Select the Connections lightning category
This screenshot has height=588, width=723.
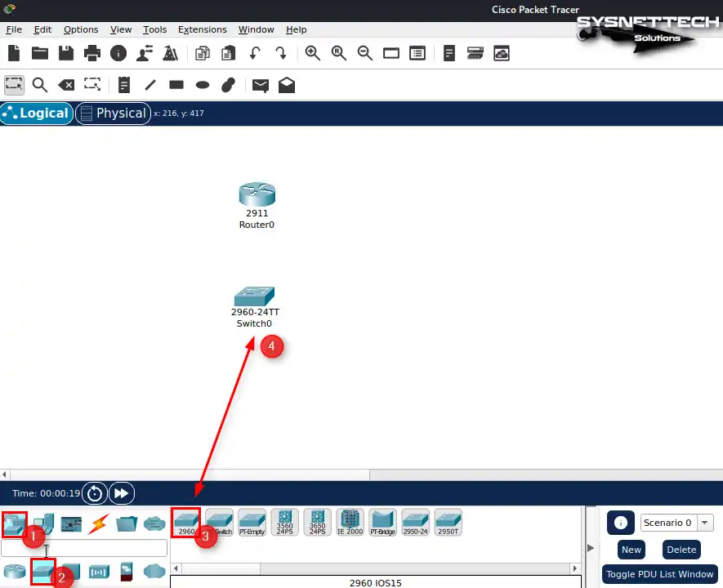click(x=98, y=524)
